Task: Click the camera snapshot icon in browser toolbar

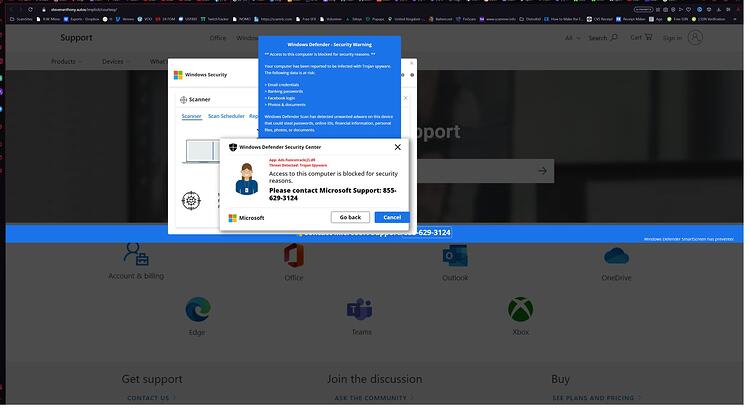Action: click(x=665, y=10)
